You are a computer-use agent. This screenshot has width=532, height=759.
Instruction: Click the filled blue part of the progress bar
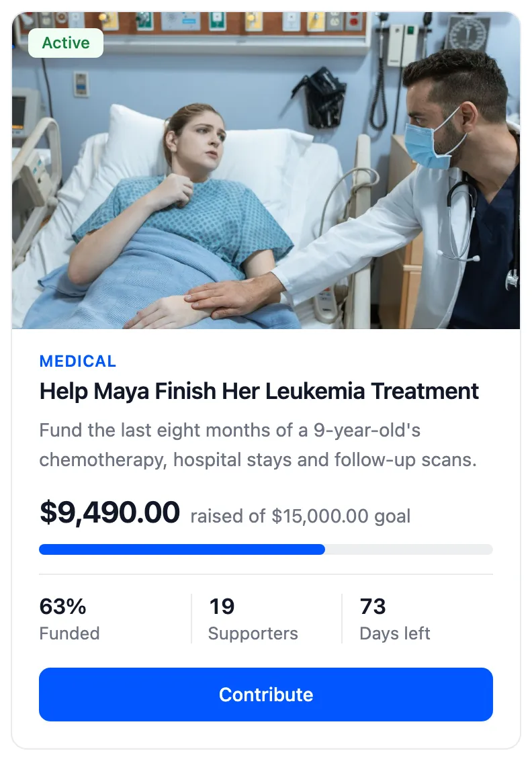pyautogui.click(x=182, y=549)
